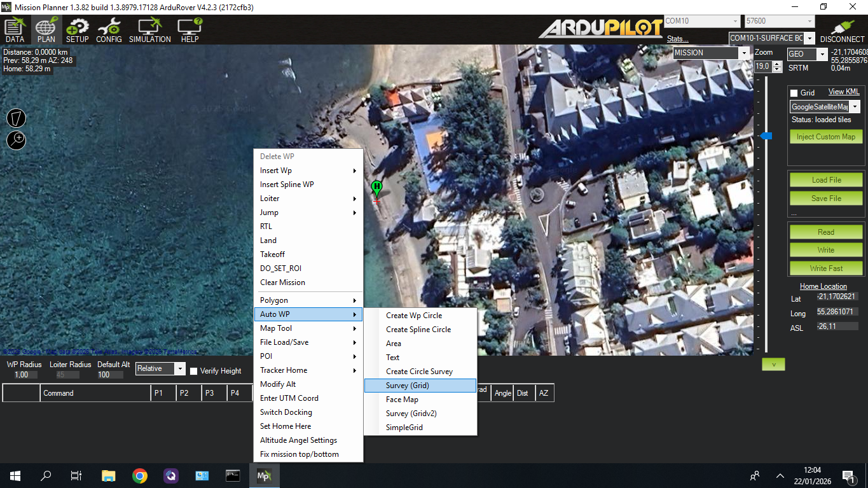Screen dimensions: 868x488
Task: Click the WP Radius input field
Action: pos(25,375)
